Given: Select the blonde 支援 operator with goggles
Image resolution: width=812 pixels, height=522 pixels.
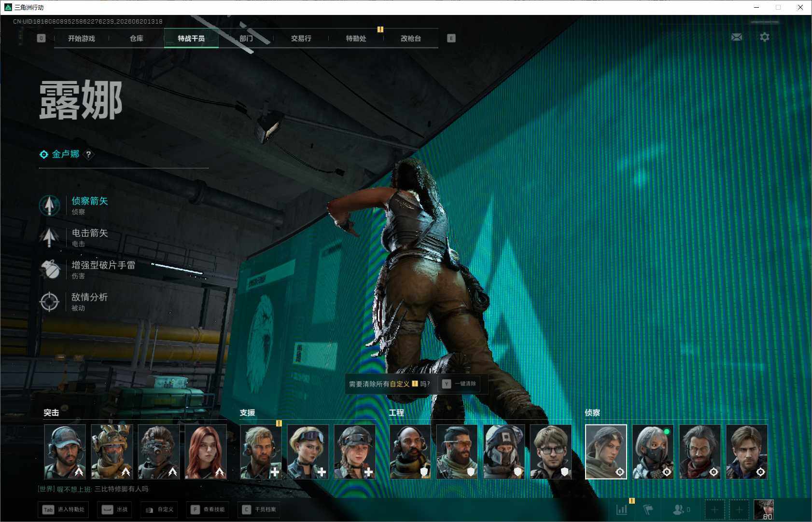Looking at the screenshot, I should click(308, 452).
